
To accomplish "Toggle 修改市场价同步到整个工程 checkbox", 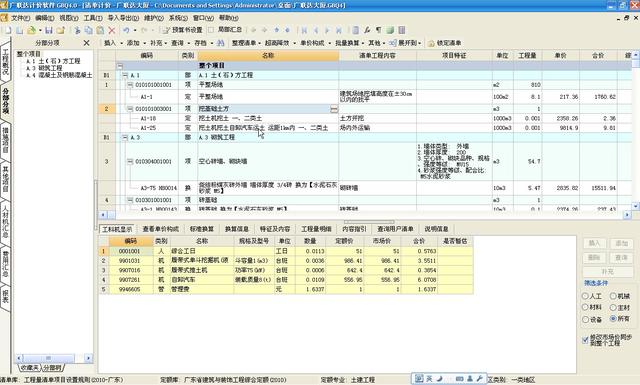I will (x=585, y=340).
